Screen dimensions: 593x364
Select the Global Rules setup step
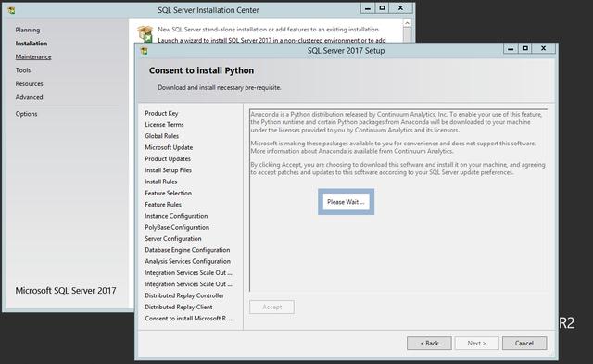[x=162, y=136]
